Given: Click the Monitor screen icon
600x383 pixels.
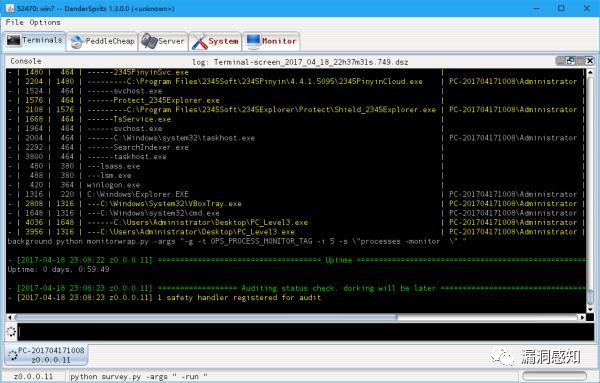Looking at the screenshot, I should coord(253,41).
